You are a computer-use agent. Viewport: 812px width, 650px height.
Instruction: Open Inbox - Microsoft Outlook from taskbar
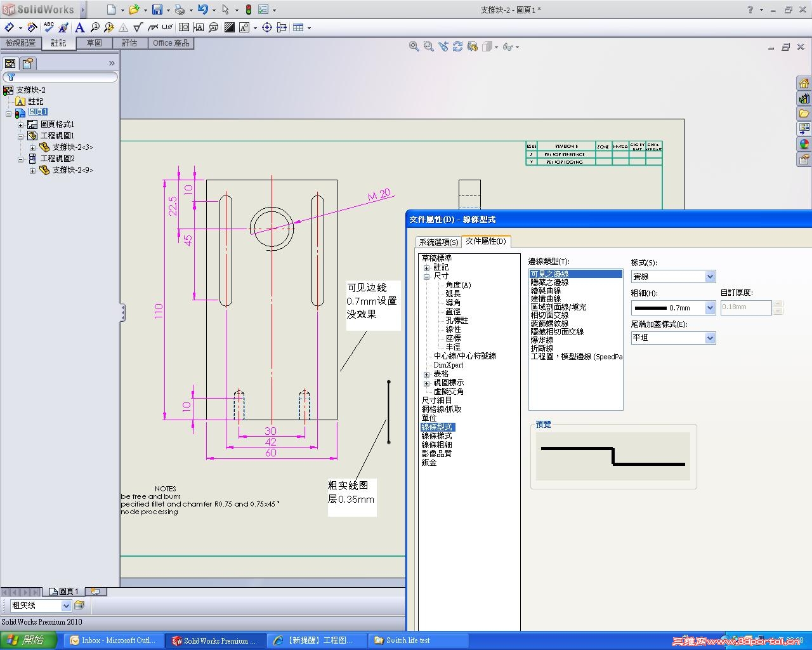coord(113,640)
